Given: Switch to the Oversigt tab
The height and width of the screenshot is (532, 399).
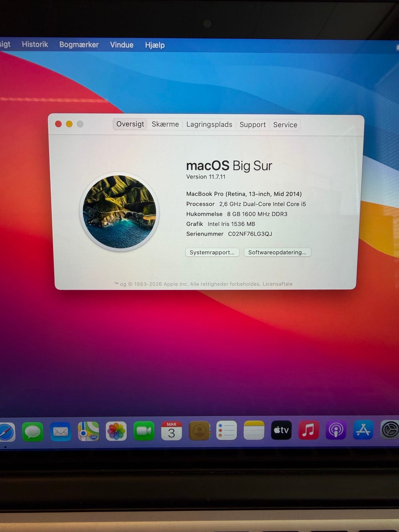Looking at the screenshot, I should pyautogui.click(x=130, y=124).
